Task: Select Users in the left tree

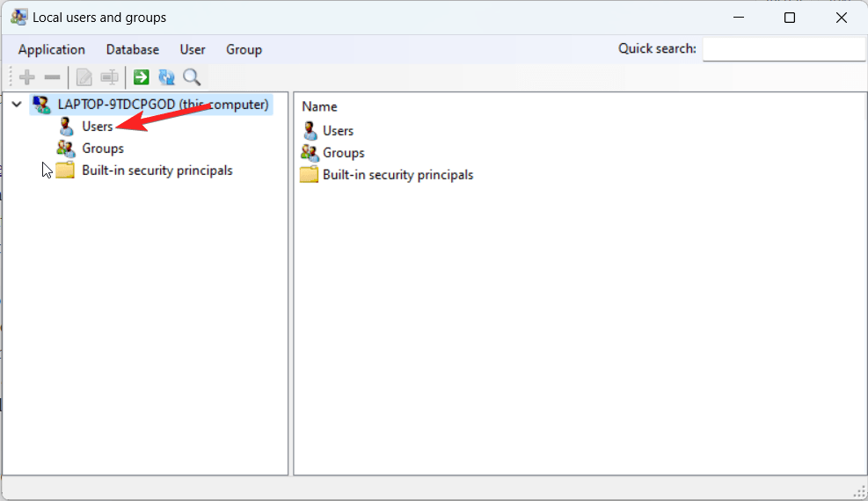Action: pyautogui.click(x=98, y=127)
